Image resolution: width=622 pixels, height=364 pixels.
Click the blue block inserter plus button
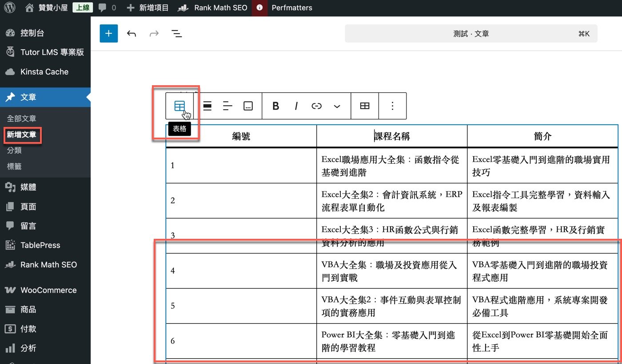[x=109, y=34]
